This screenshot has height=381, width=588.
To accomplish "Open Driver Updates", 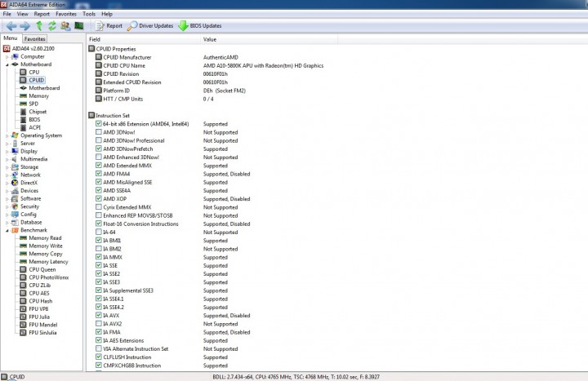I will click(150, 26).
